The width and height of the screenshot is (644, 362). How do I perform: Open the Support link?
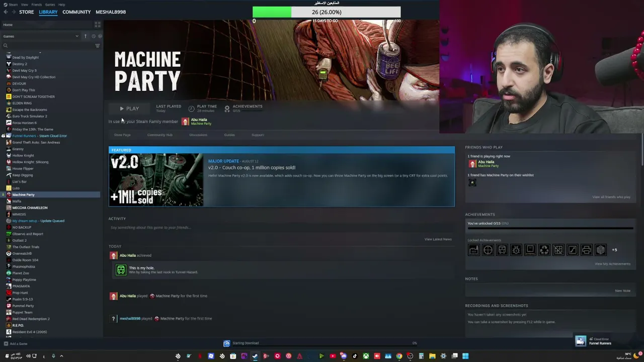[x=258, y=135]
